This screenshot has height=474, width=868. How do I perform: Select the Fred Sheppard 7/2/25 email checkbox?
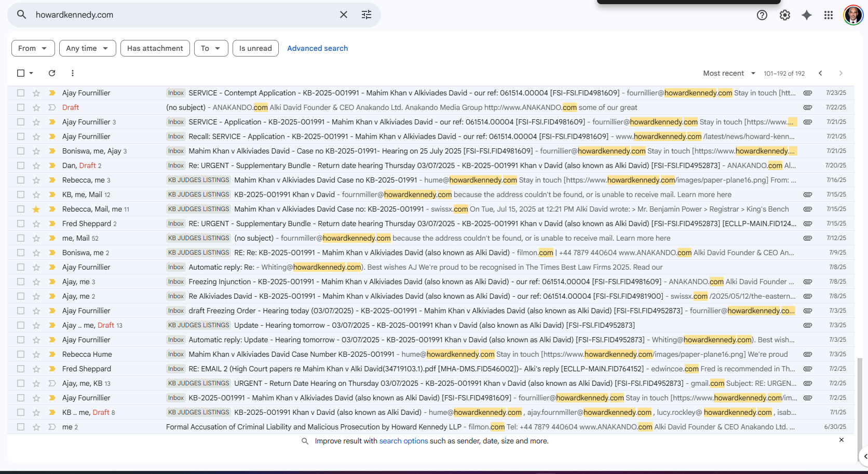tap(21, 369)
